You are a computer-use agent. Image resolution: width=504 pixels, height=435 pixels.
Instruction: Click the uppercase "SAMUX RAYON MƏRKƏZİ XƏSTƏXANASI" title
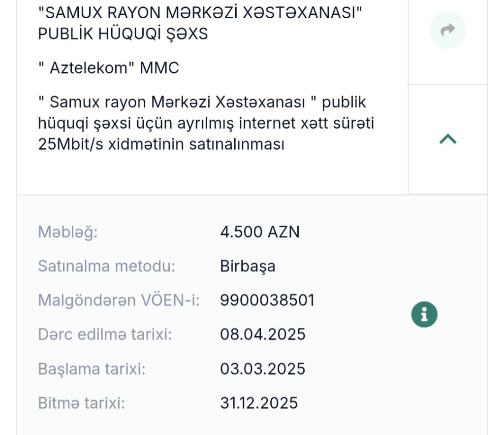(200, 13)
